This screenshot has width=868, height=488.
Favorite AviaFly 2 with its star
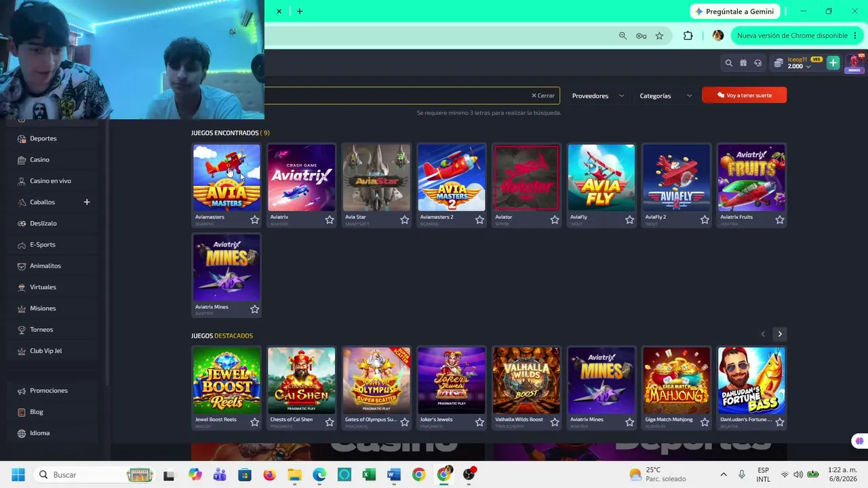point(705,220)
